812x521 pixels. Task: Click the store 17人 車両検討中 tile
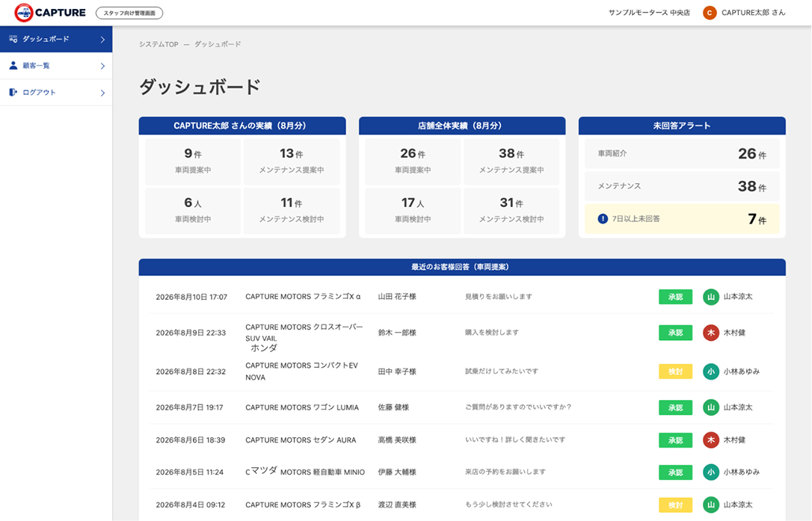(413, 211)
